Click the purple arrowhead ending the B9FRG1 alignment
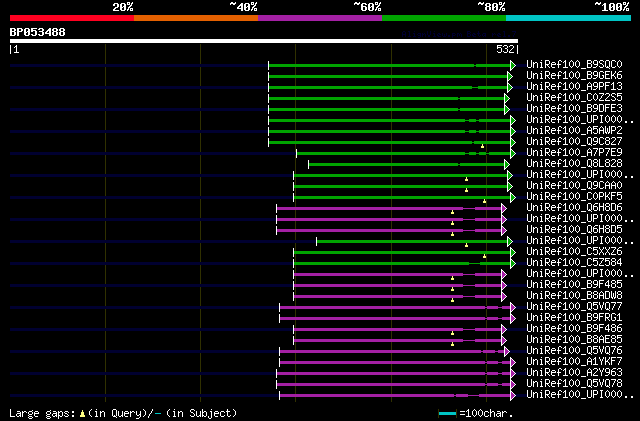The height and width of the screenshot is (421, 640). (513, 319)
